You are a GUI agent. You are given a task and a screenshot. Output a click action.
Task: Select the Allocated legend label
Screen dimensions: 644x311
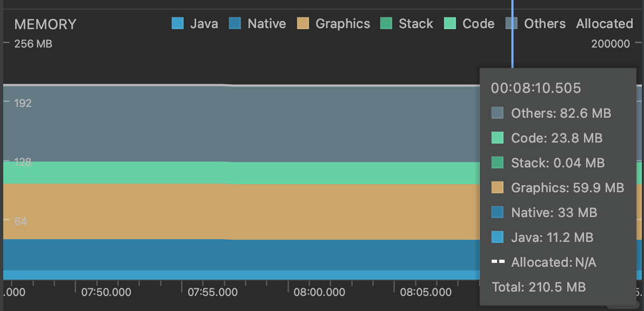[604, 24]
